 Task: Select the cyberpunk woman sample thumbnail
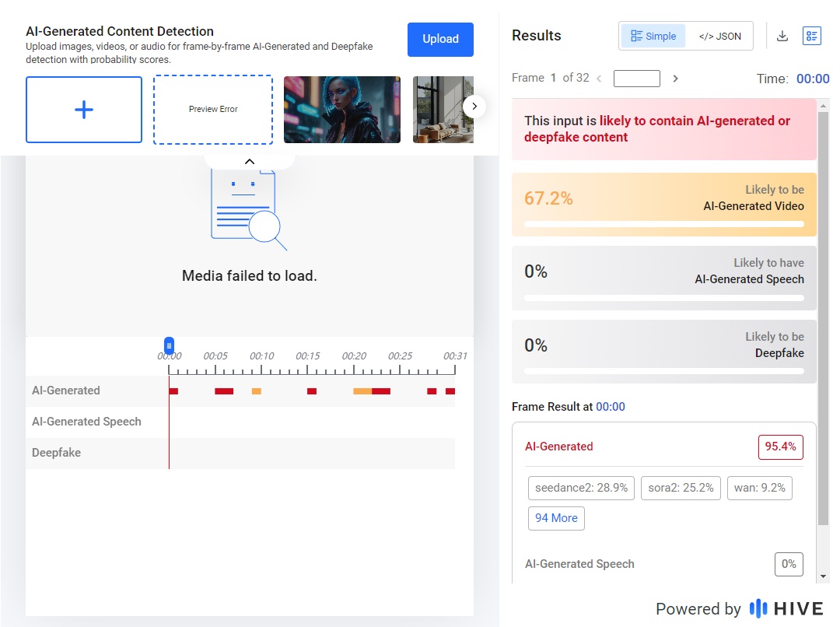342,110
